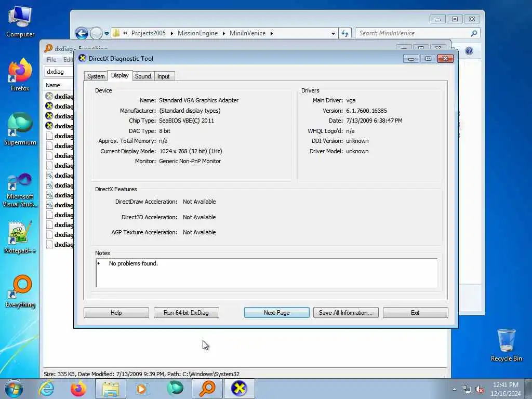Click MiniInVenice in Explorer address bar
Image resolution: width=532 pixels, height=399 pixels.
[248, 33]
